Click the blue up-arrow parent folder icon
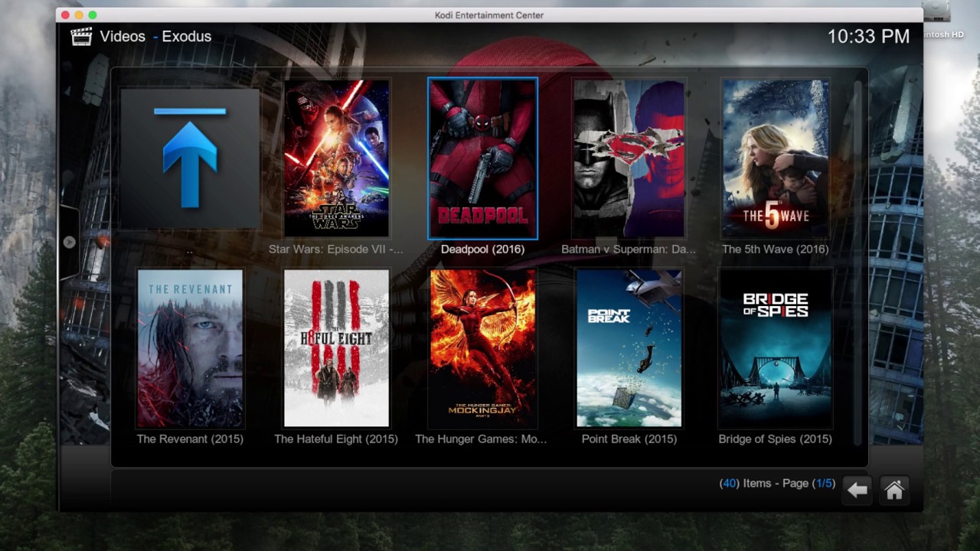The height and width of the screenshot is (551, 980). click(x=190, y=158)
